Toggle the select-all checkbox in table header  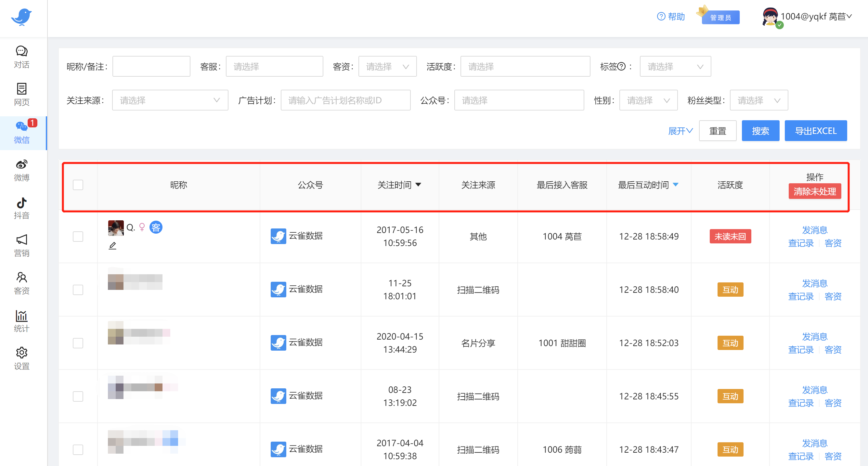tap(78, 185)
